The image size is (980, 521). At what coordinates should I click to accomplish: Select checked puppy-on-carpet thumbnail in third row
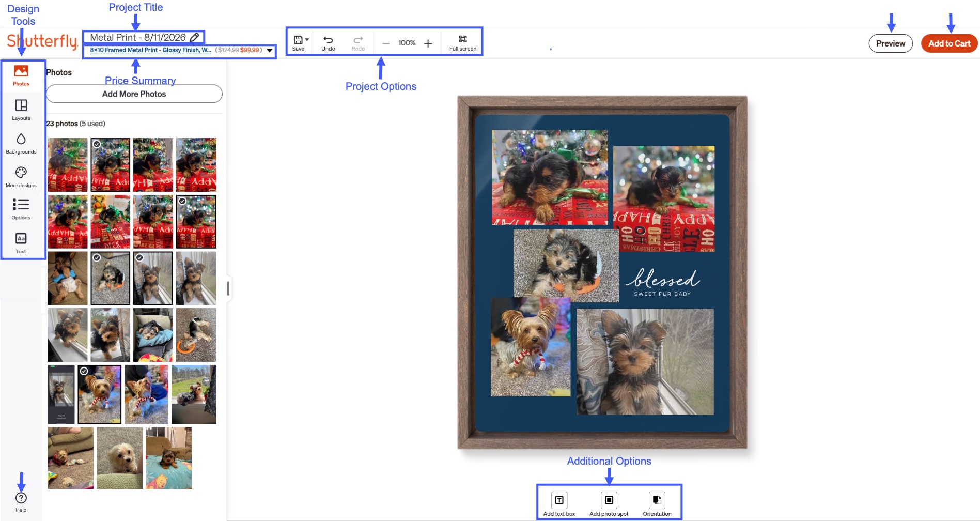point(111,278)
